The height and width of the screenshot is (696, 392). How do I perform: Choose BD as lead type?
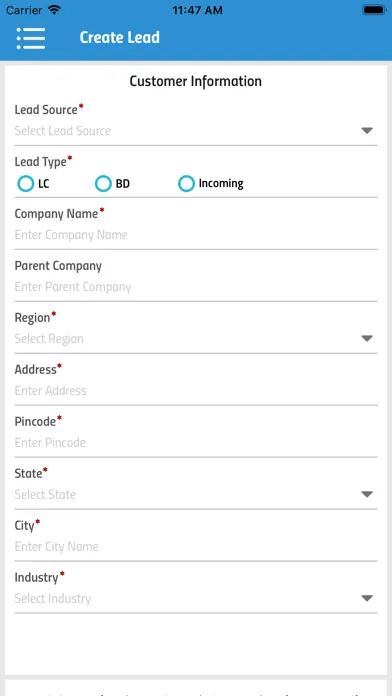click(103, 183)
